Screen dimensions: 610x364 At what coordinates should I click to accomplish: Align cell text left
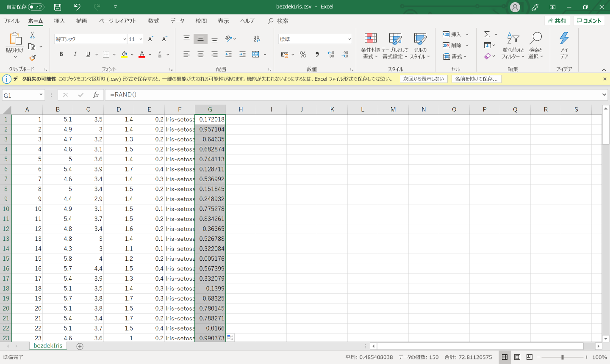(186, 54)
